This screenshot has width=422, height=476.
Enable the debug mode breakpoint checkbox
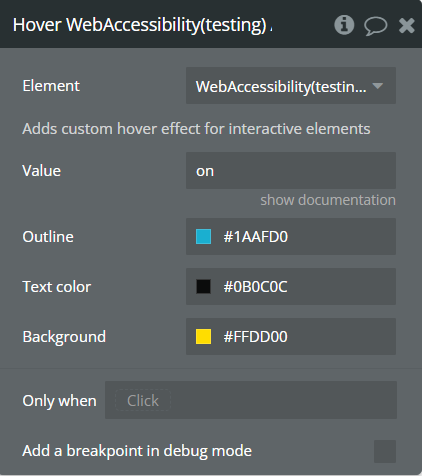385,451
